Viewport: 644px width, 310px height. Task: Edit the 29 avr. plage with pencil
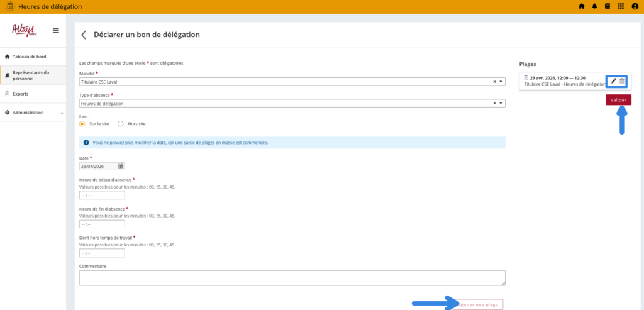[x=613, y=81]
